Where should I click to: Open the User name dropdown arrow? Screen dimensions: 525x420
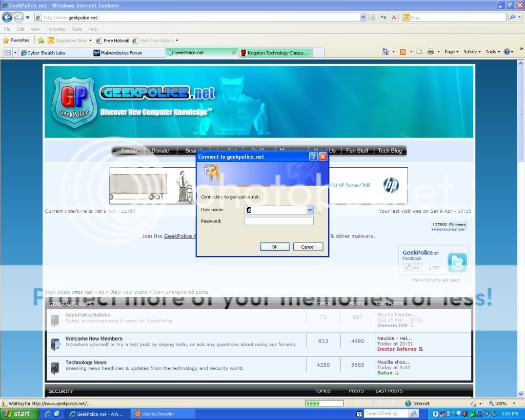[x=310, y=210]
